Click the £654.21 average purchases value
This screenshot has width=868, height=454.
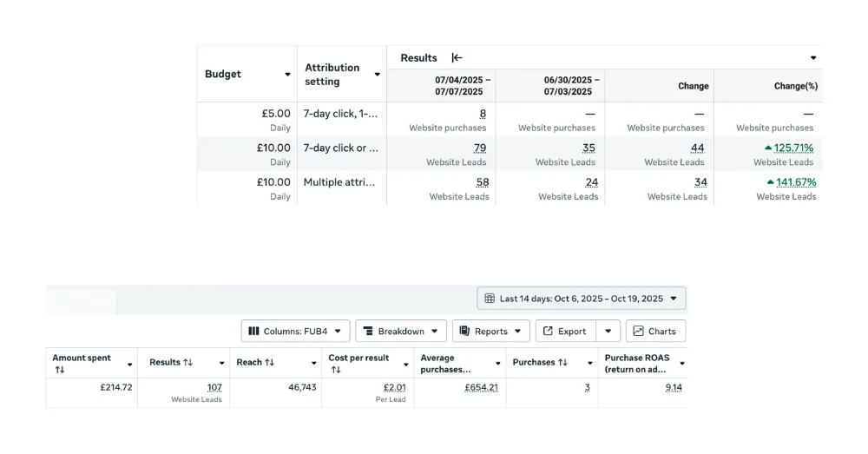coord(482,387)
